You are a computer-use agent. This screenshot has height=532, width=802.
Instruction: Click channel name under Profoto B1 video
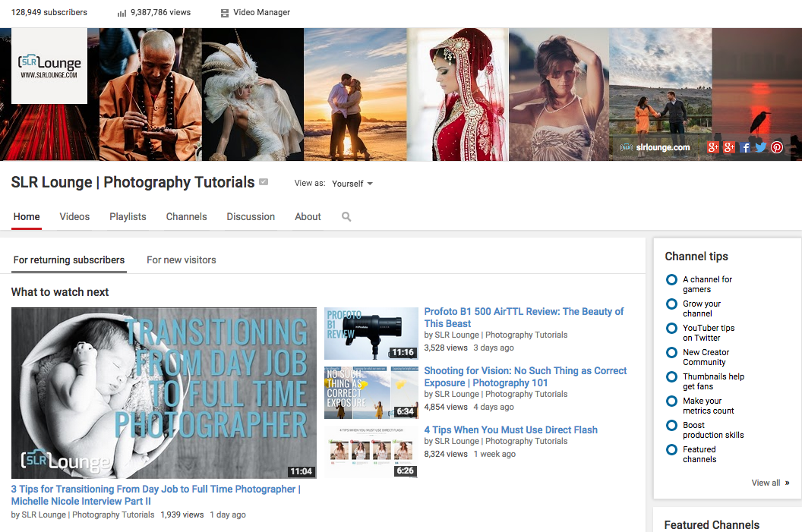point(501,335)
